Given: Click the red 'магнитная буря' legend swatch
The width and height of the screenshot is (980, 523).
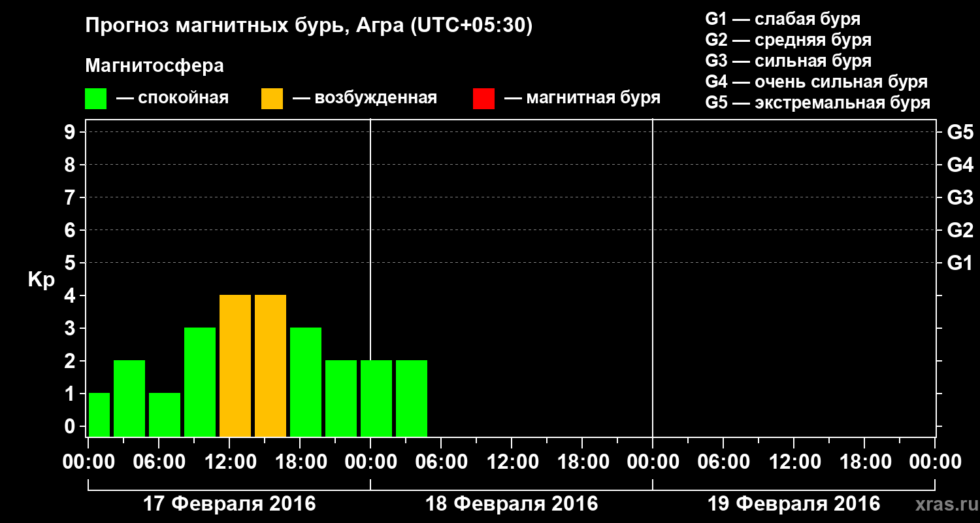Looking at the screenshot, I should point(483,99).
